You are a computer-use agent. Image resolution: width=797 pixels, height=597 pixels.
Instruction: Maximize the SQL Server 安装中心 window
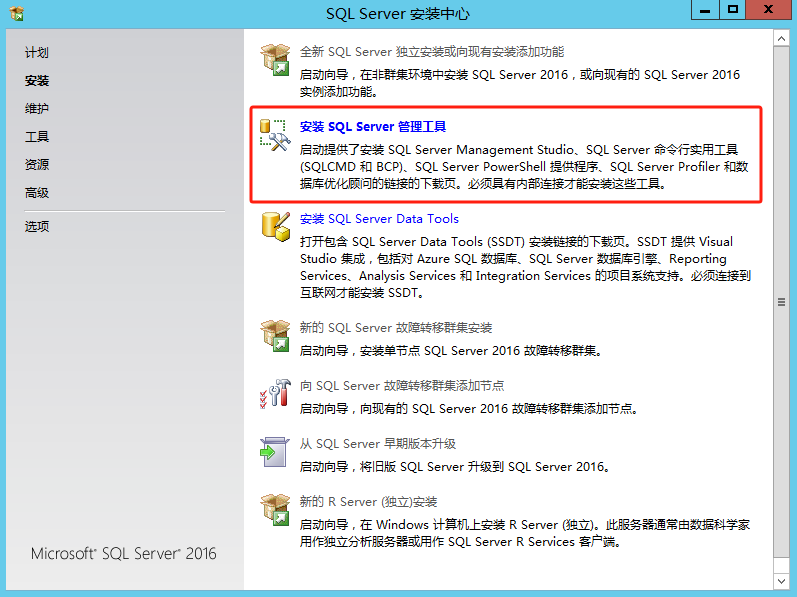point(732,10)
